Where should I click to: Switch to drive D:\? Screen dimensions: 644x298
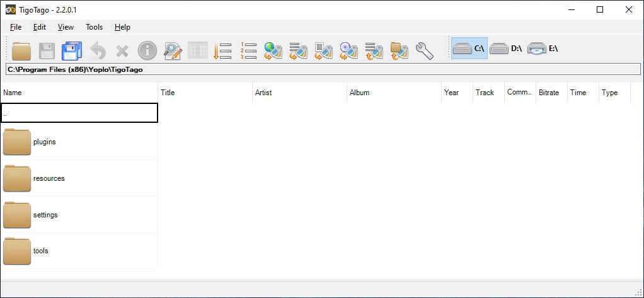pos(506,49)
